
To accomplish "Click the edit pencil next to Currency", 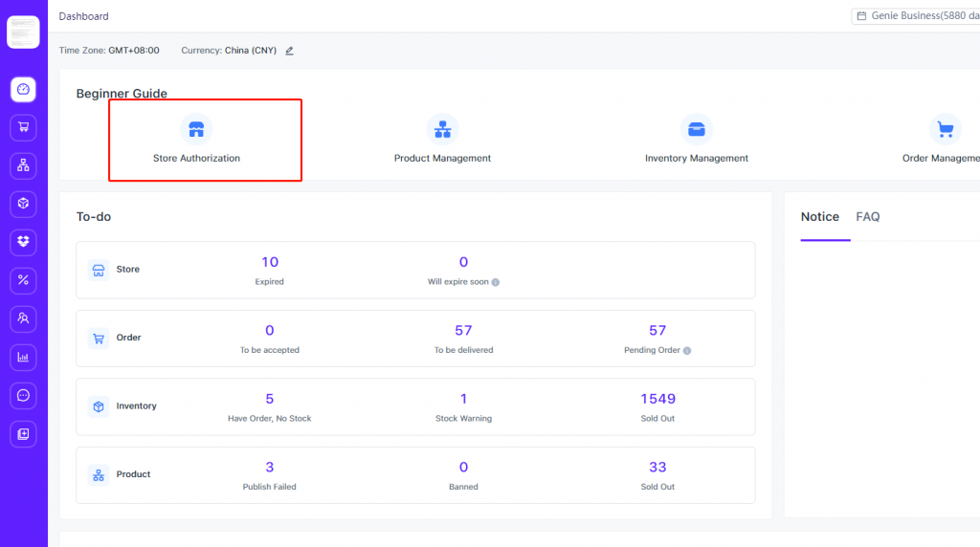I will [x=289, y=51].
